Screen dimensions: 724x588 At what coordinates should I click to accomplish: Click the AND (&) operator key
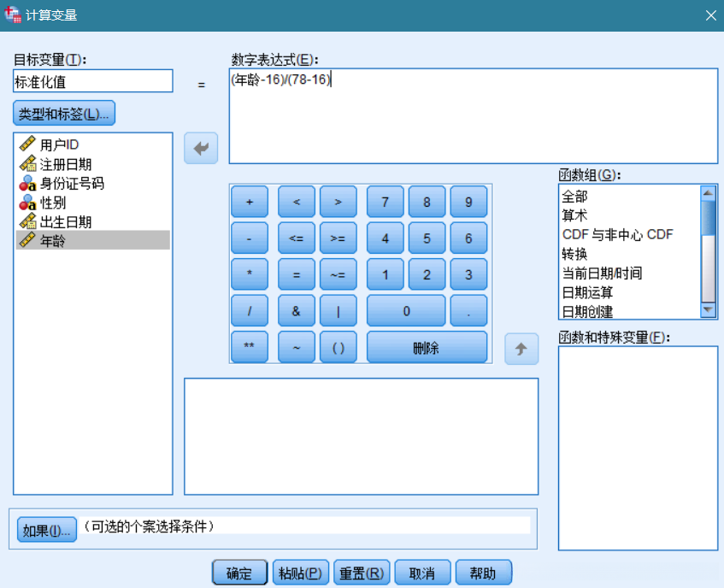click(x=295, y=311)
